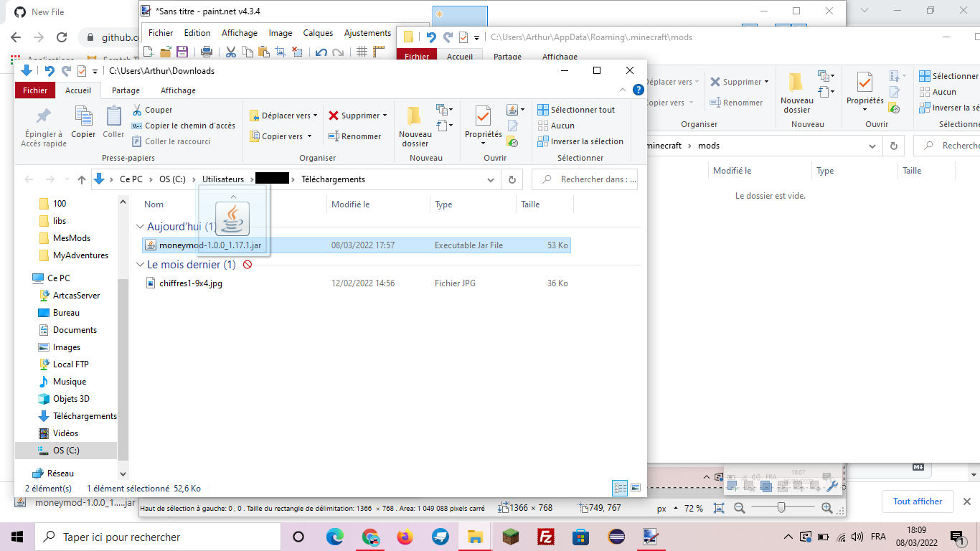Click Renommer in the Downloads ribbon
The width and height of the screenshot is (980, 551).
pos(354,136)
